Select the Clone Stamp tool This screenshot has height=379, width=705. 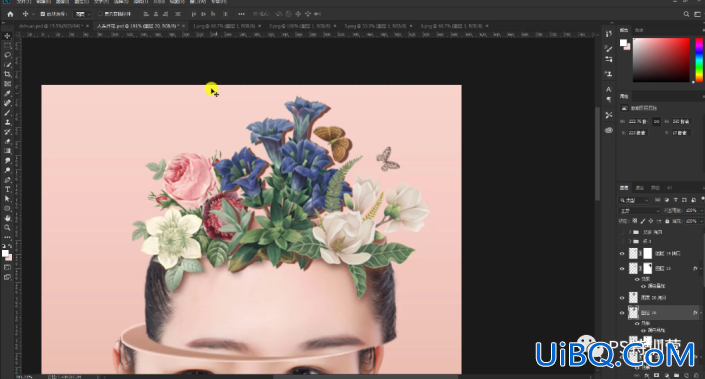tap(7, 122)
